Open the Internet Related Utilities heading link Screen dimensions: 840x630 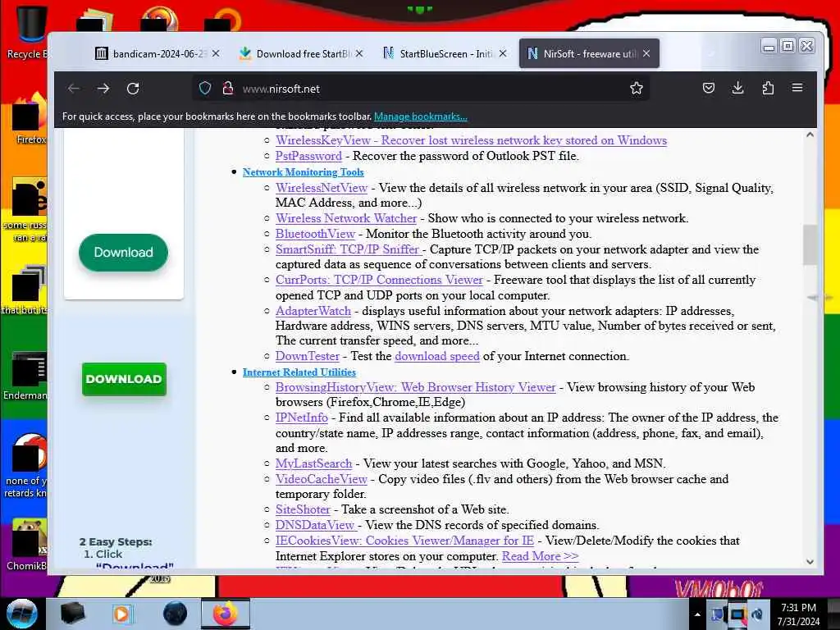coord(299,372)
